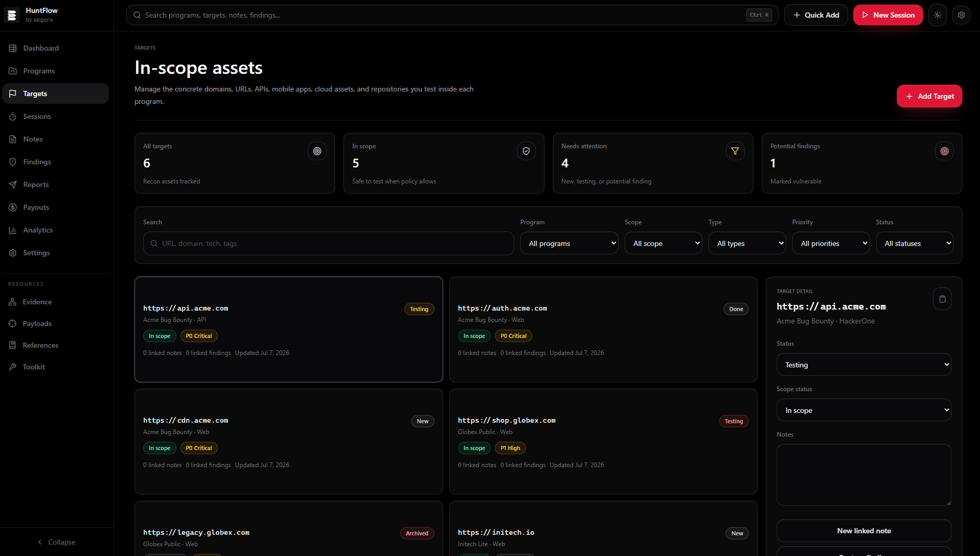Click the Targets flag icon
Viewport: 980px width, 556px height.
[13, 94]
